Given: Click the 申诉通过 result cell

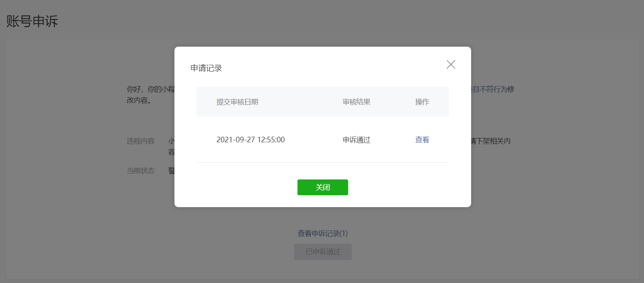Looking at the screenshot, I should tap(356, 140).
